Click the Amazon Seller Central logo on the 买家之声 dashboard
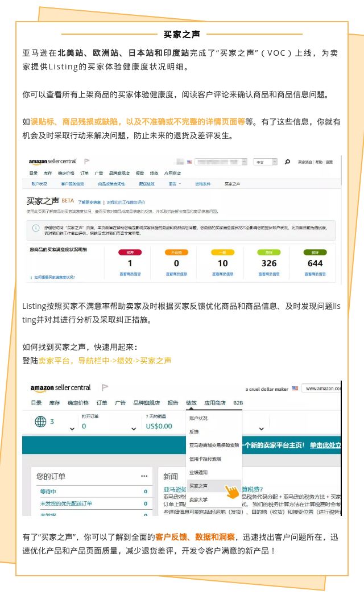364x611 pixels. coord(52,162)
